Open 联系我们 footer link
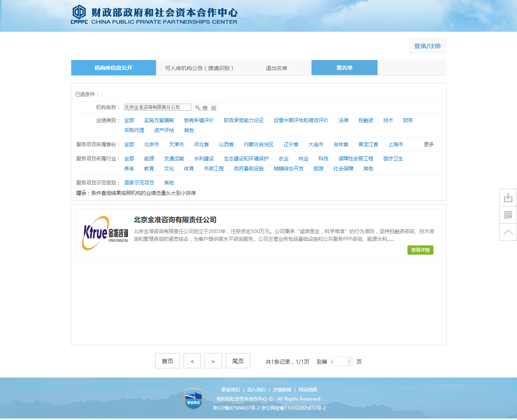 (231, 390)
